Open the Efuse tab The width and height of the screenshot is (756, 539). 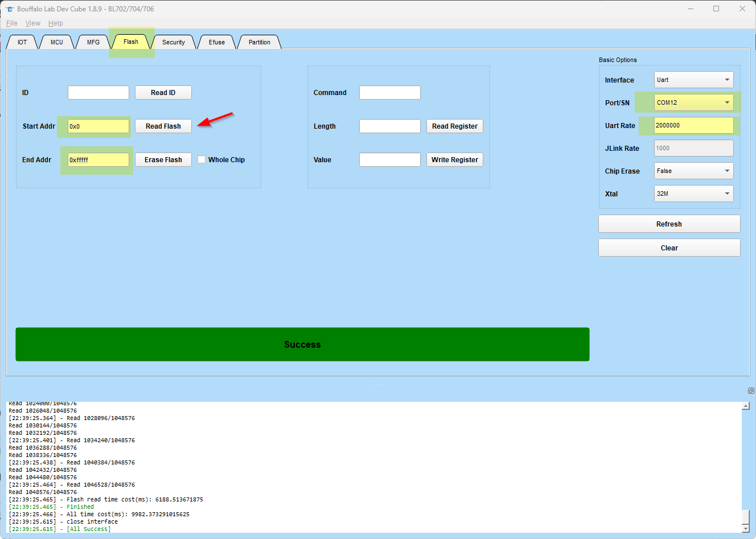point(217,42)
